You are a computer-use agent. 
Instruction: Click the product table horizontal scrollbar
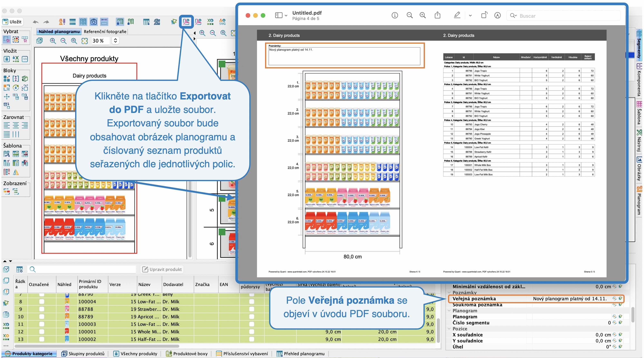click(x=97, y=346)
